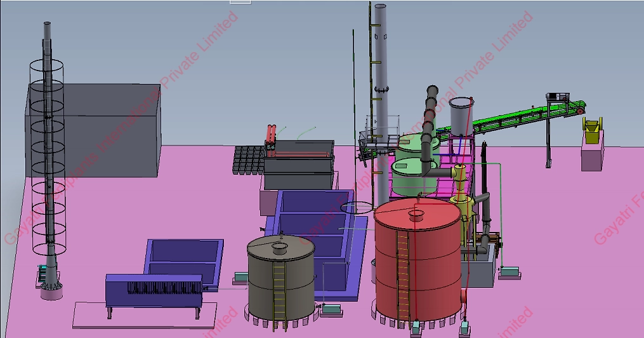Select the teal pump at lattice tower base
644x338 pixels.
(x=43, y=273)
